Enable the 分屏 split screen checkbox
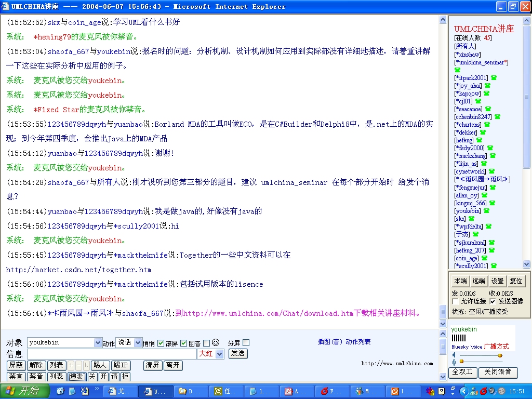Viewport: 532px width, 399px height. (246, 343)
